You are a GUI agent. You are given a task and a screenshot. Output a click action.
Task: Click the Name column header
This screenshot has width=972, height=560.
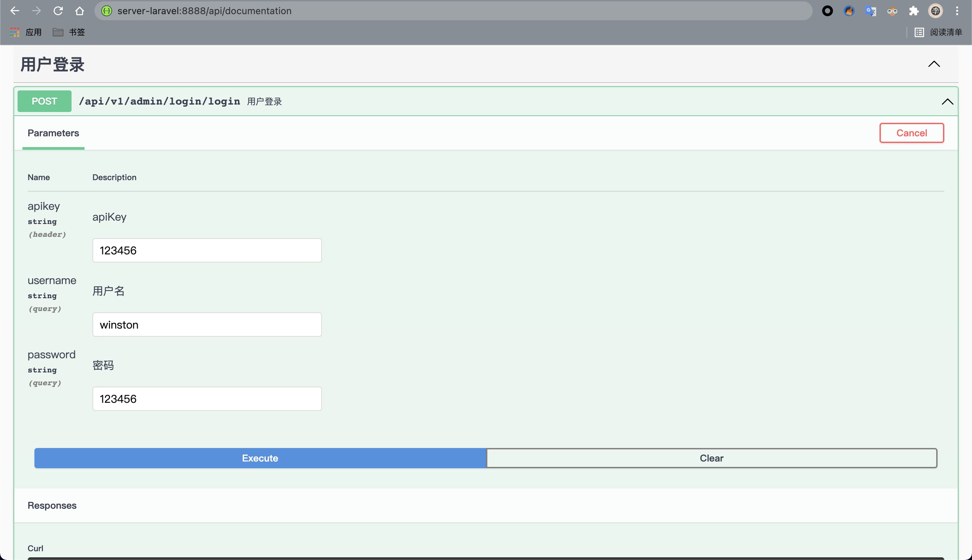tap(39, 177)
